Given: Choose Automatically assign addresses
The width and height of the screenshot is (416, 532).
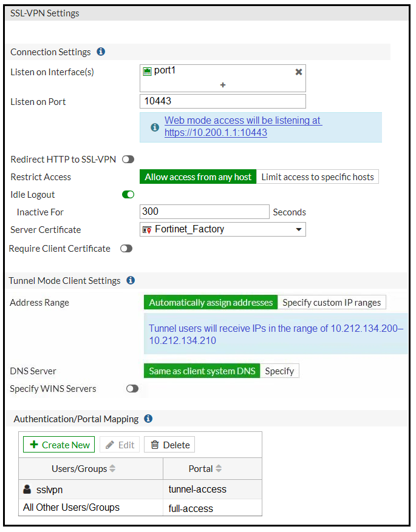Looking at the screenshot, I should [211, 302].
